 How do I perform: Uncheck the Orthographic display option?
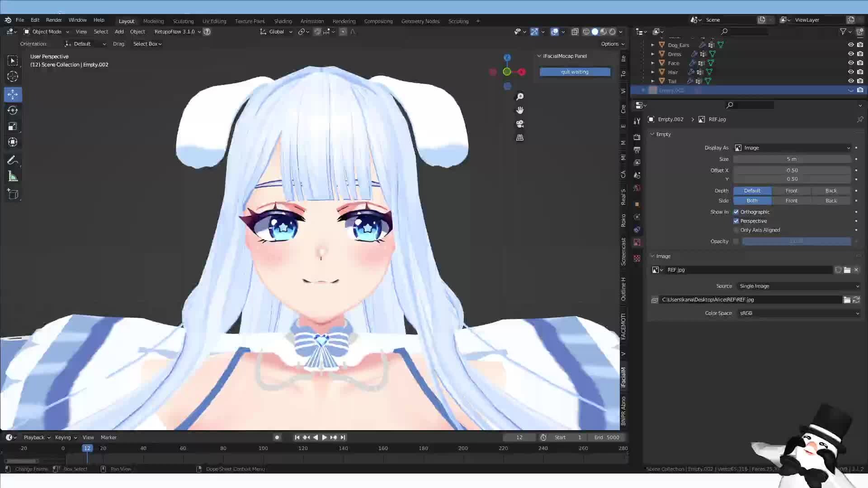pos(736,211)
